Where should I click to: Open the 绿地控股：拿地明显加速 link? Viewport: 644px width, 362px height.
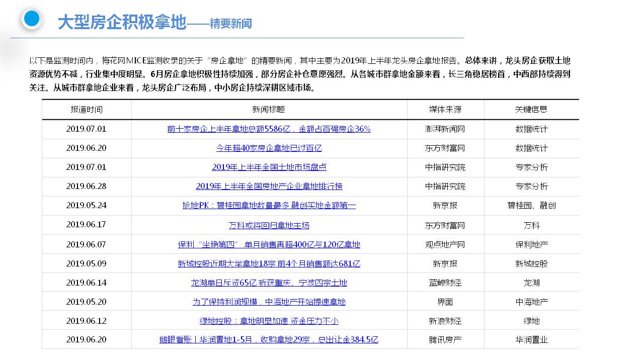click(269, 321)
